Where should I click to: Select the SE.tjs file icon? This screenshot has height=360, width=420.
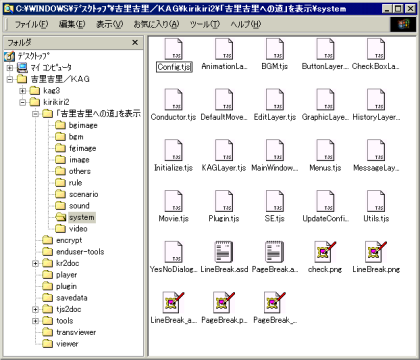(275, 201)
